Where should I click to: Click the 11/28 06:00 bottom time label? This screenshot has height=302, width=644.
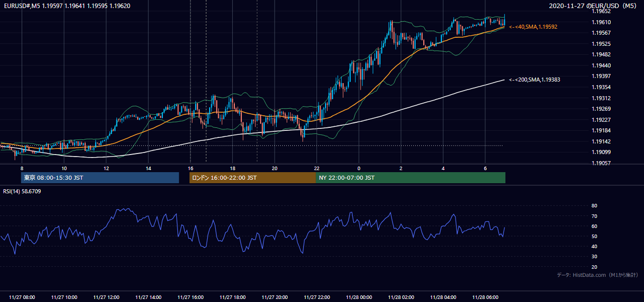[485, 297]
